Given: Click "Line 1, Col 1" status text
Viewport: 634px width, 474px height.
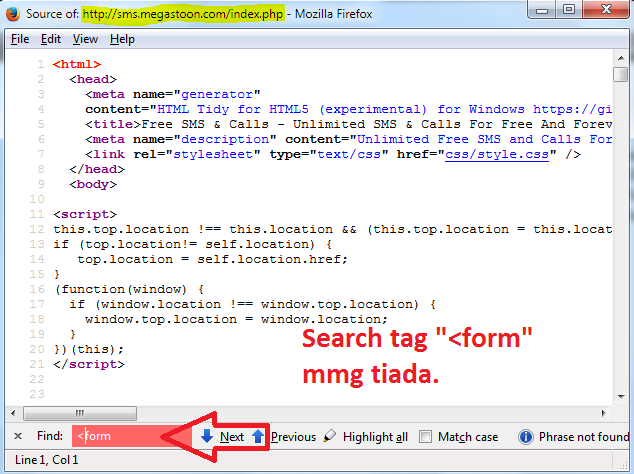Looking at the screenshot, I should [x=46, y=460].
